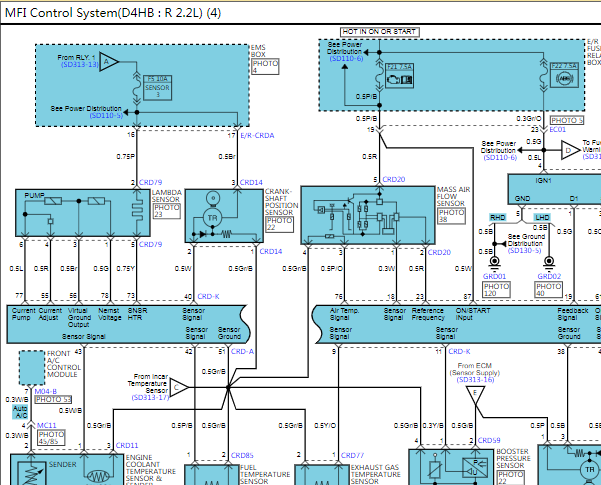Open CRD-K link beside pin 40
The image size is (601, 485).
click(208, 296)
